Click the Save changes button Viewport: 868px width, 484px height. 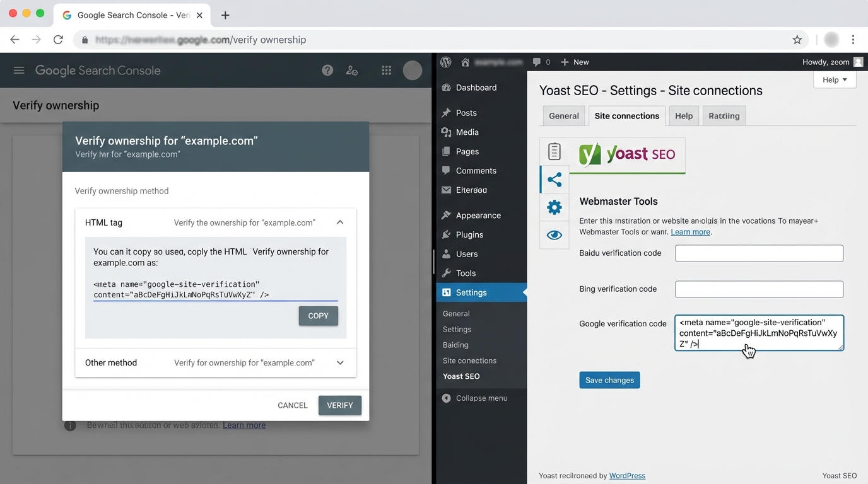(x=609, y=380)
